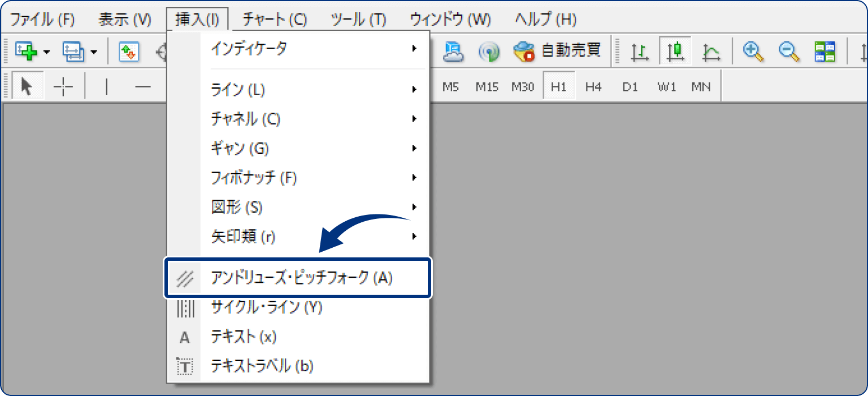
Task: Open the chart profiles dropdown arrow
Action: pyautogui.click(x=94, y=52)
